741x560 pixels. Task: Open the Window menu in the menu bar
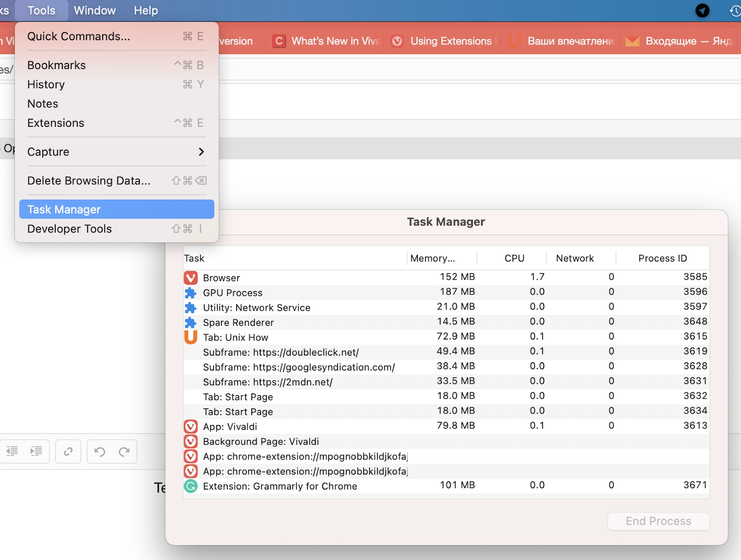click(94, 10)
